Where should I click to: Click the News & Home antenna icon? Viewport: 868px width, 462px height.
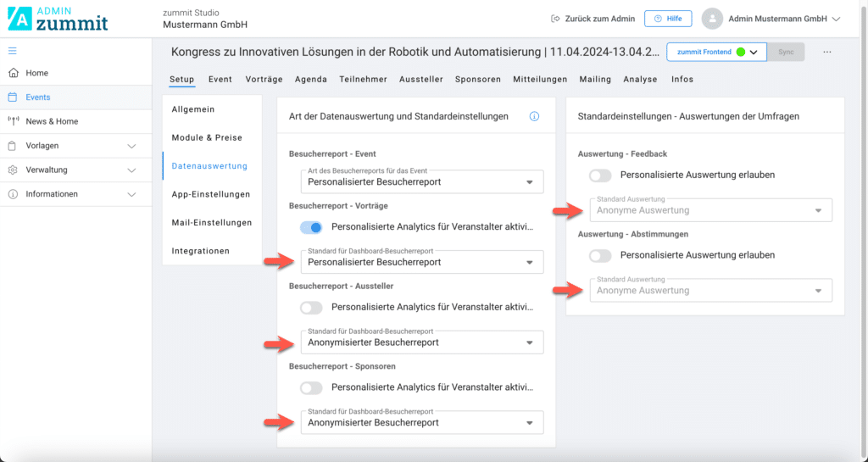click(13, 121)
